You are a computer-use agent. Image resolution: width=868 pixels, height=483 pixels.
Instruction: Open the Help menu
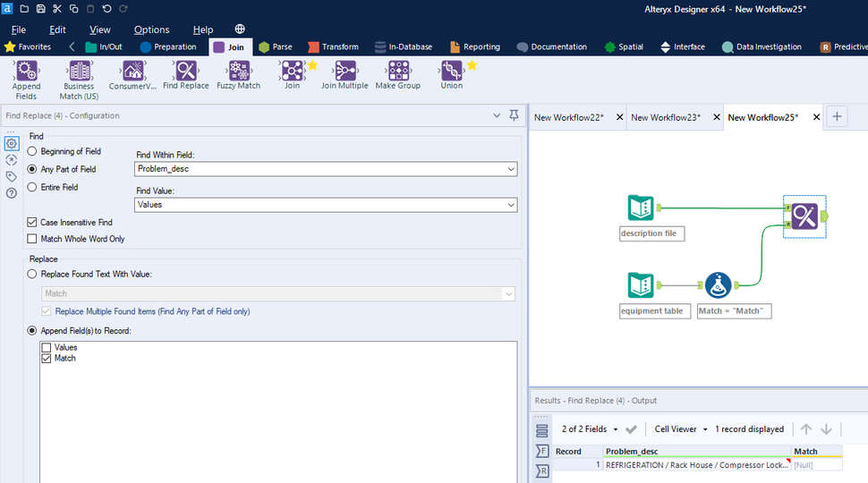coord(203,30)
